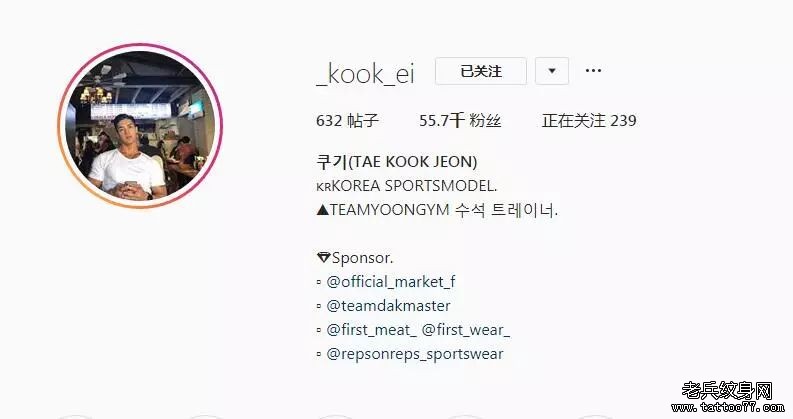Click the 632 帖子 posts count

coord(347,120)
